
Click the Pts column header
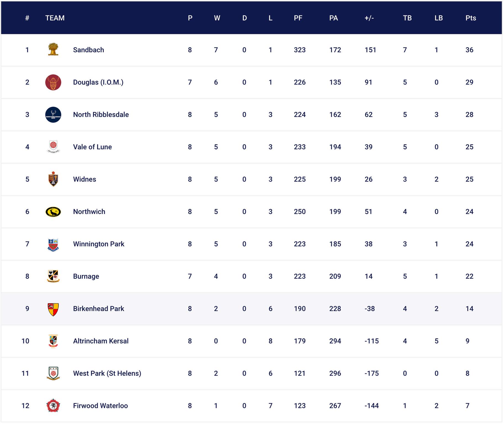pyautogui.click(x=471, y=18)
